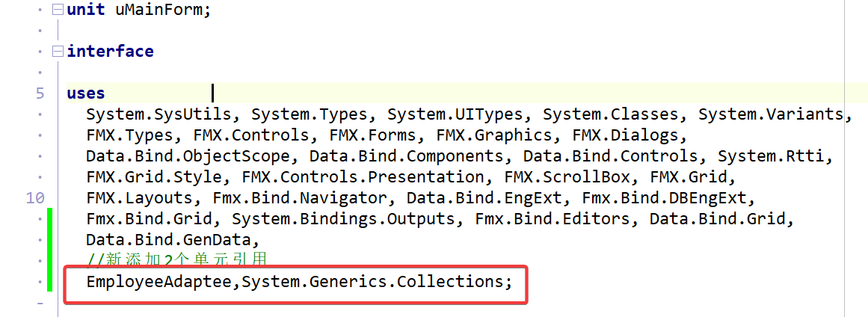Place cursor on the uses keyword
Viewport: 868px width, 317px height.
[85, 93]
